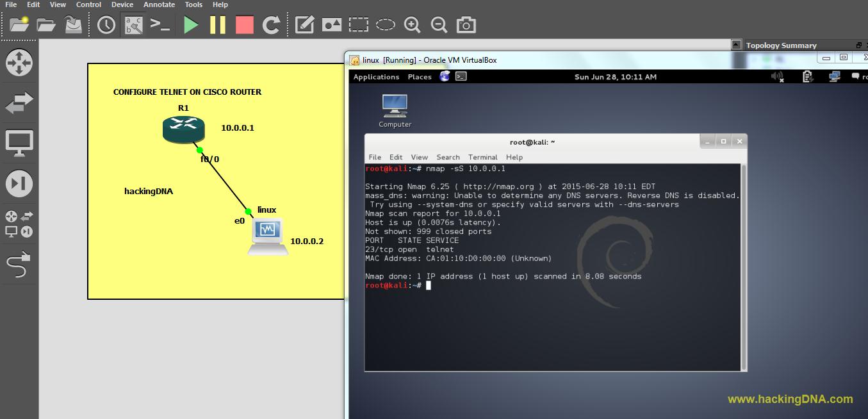The image size is (868, 419).
Task: Open the Device menu in GNS3
Action: click(122, 4)
